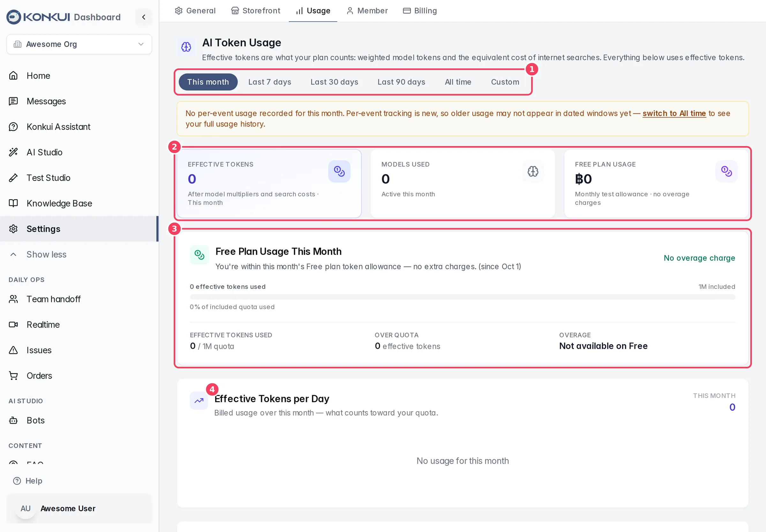Click 'No usage for this month' chart message
This screenshot has height=532, width=766.
(x=463, y=461)
